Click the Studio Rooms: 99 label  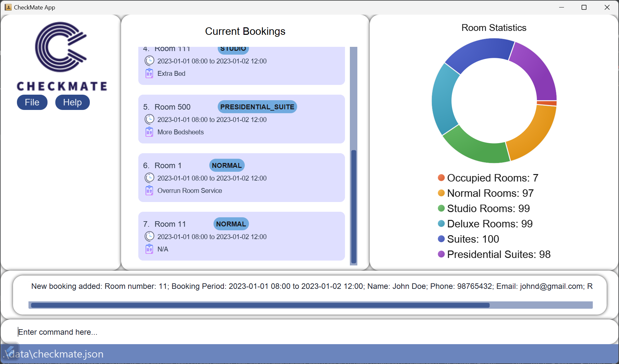point(488,209)
